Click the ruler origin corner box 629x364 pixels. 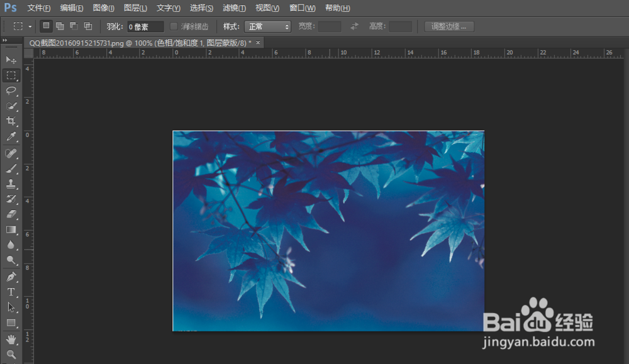pos(28,53)
